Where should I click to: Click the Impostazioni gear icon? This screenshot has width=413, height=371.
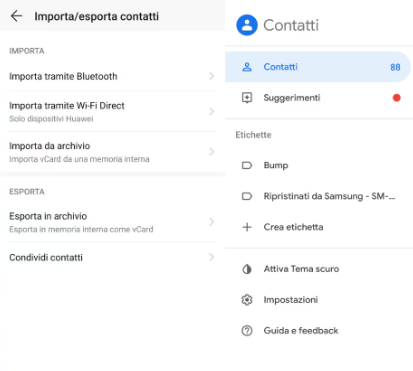point(247,300)
